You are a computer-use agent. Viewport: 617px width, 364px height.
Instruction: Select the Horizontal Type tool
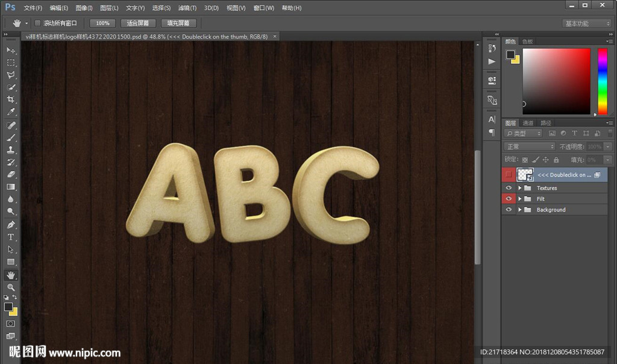11,237
